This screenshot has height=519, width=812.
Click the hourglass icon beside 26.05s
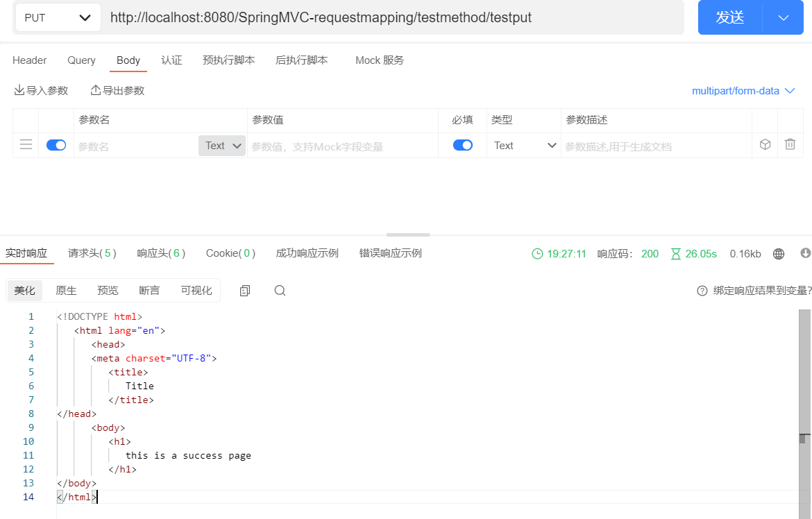tap(676, 254)
